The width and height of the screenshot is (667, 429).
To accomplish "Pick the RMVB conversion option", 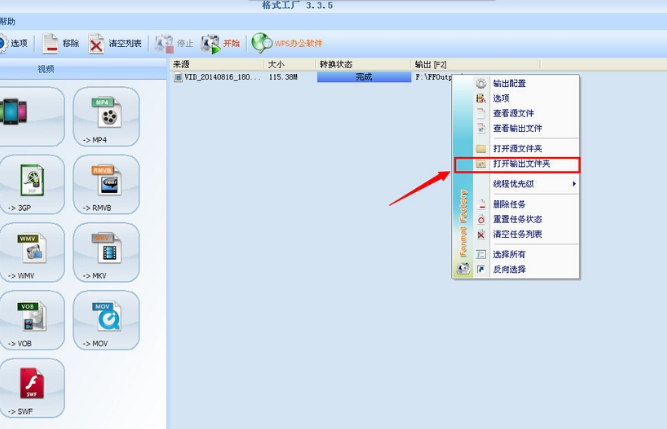I will click(x=106, y=184).
